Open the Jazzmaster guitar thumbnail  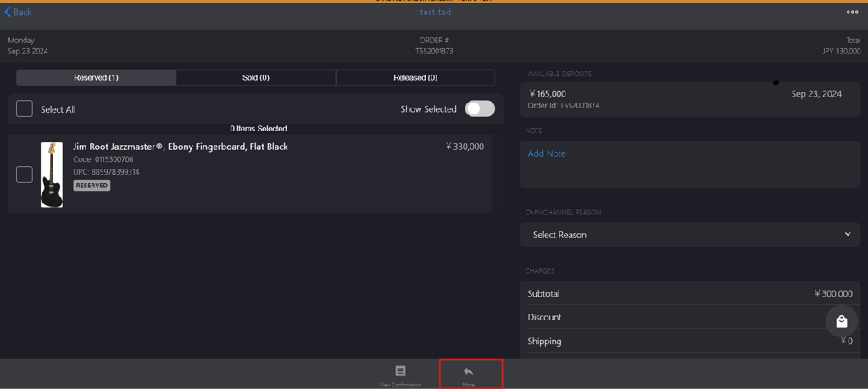[x=52, y=175]
